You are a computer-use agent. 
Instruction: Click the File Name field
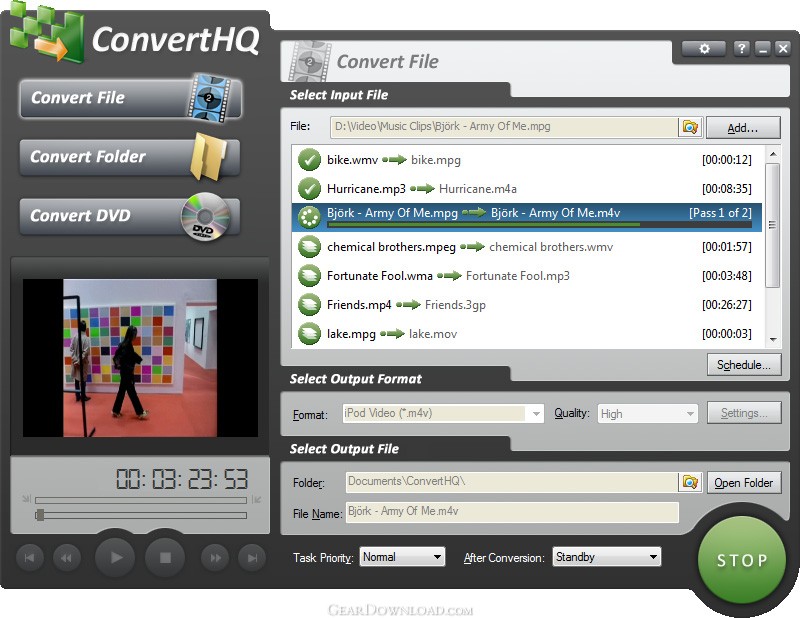click(512, 512)
